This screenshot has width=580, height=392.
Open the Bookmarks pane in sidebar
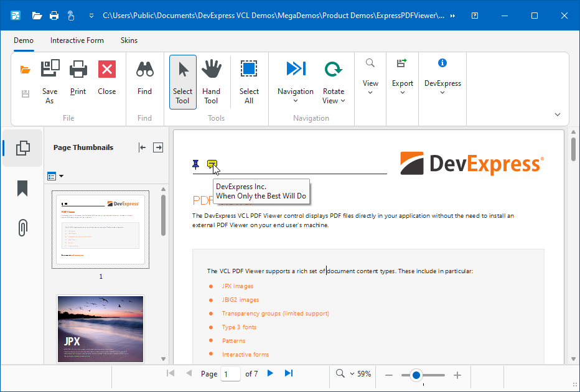tap(22, 189)
